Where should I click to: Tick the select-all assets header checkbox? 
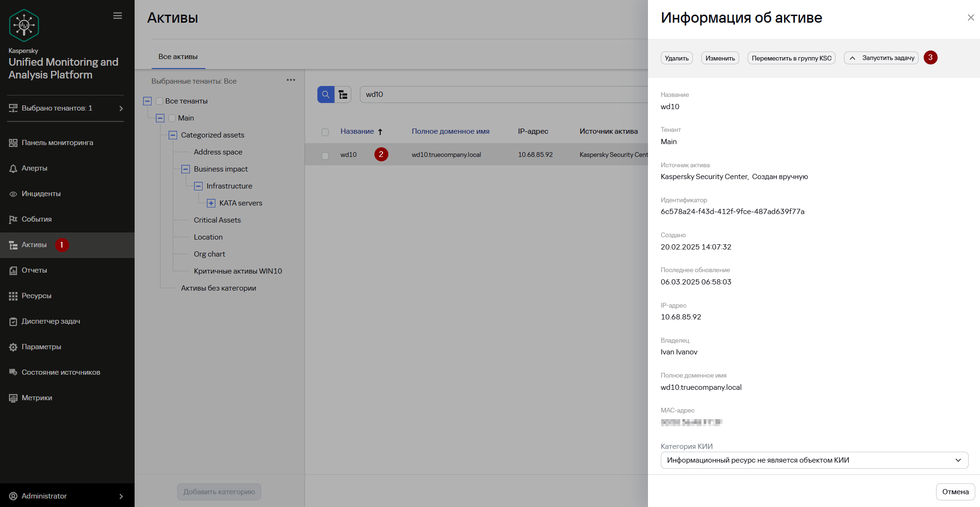pos(325,132)
